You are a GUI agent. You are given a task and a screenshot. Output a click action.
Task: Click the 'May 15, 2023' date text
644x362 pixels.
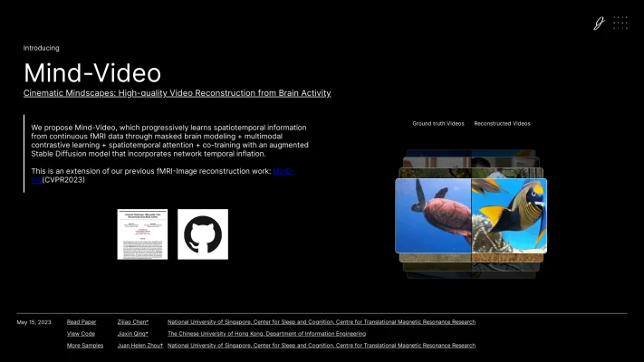(34, 322)
